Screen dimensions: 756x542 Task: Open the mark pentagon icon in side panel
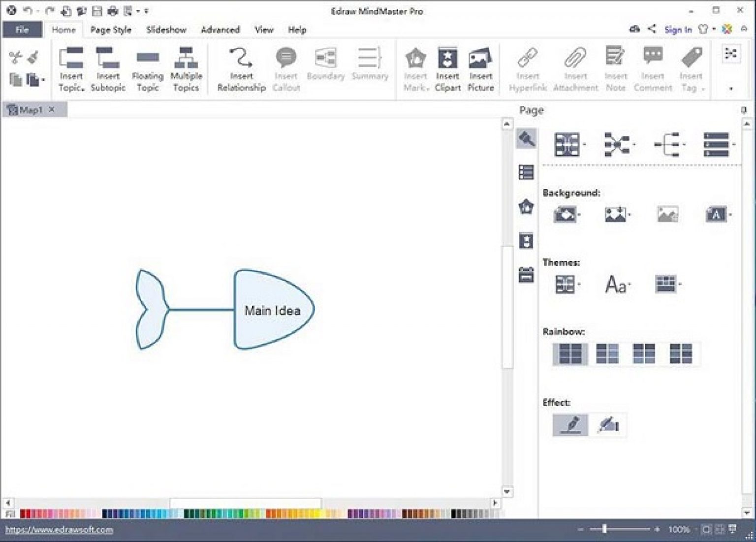[x=526, y=206]
